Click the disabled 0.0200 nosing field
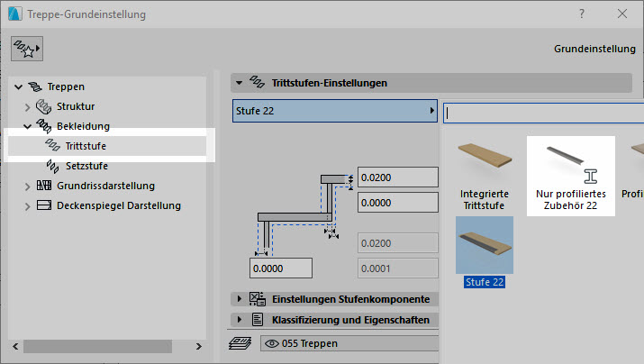The height and width of the screenshot is (364, 644). point(397,243)
